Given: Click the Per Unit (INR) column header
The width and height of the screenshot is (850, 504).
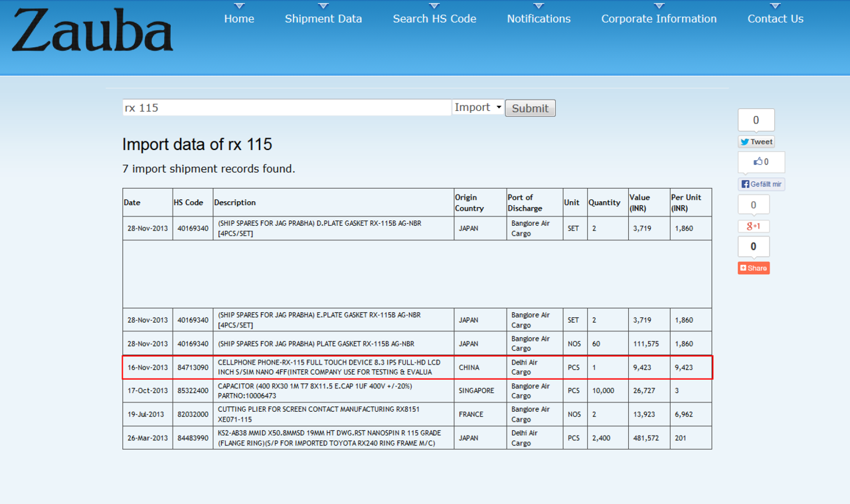Looking at the screenshot, I should pyautogui.click(x=691, y=203).
